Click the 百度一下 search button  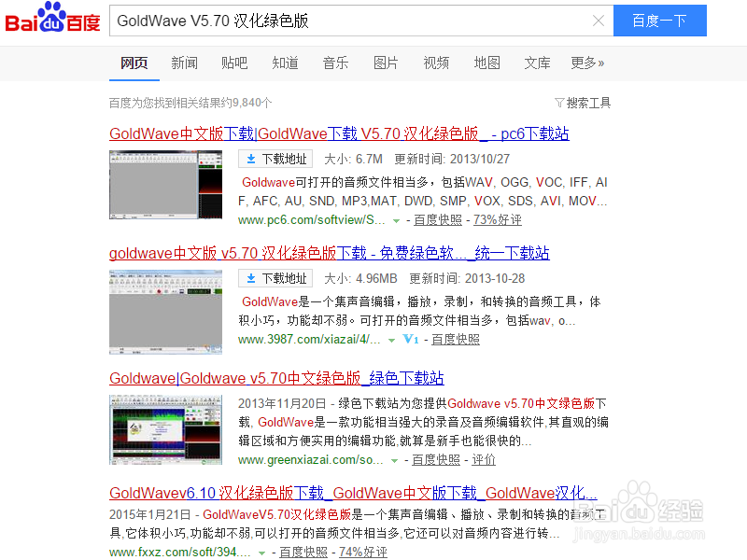(x=660, y=21)
